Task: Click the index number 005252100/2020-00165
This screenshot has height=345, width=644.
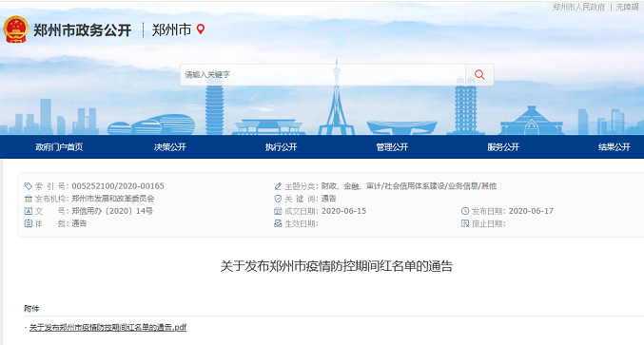Action: tap(118, 186)
